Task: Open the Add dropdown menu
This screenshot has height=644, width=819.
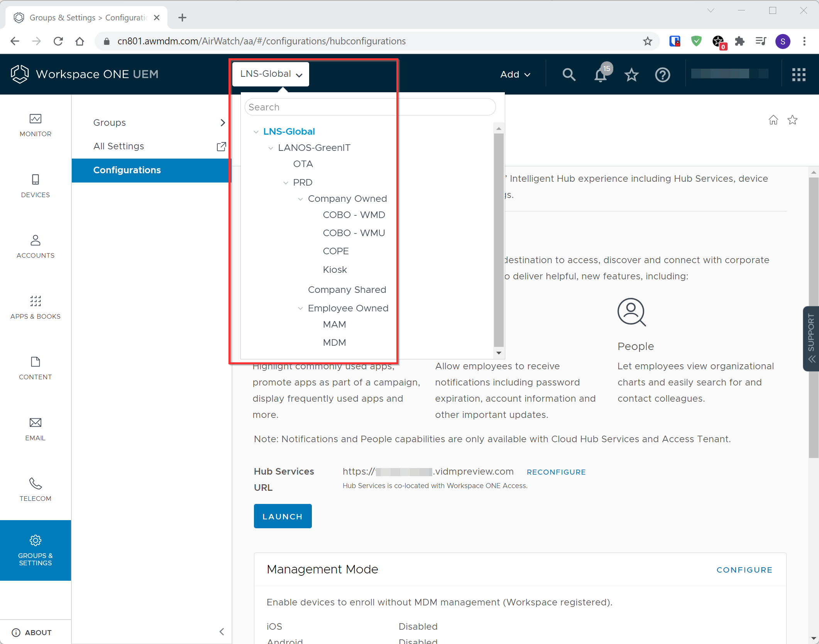Action: point(515,74)
